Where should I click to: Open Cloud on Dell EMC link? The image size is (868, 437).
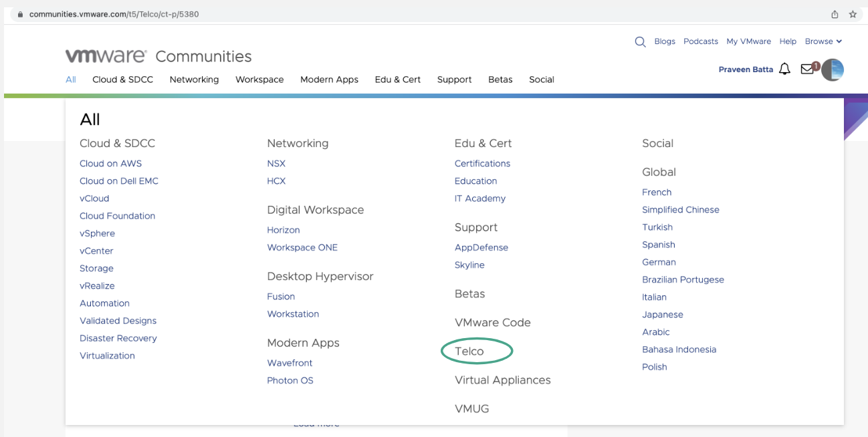119,181
